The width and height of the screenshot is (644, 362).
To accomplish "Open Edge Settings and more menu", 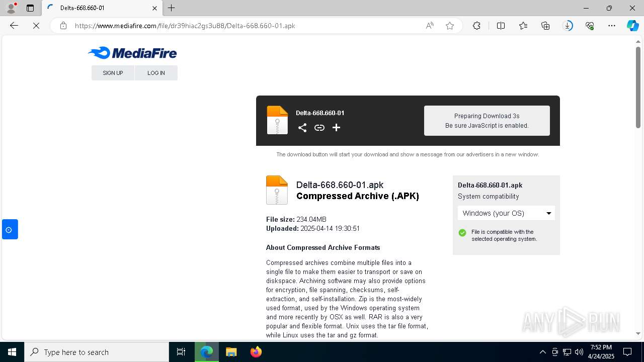I will click(612, 26).
